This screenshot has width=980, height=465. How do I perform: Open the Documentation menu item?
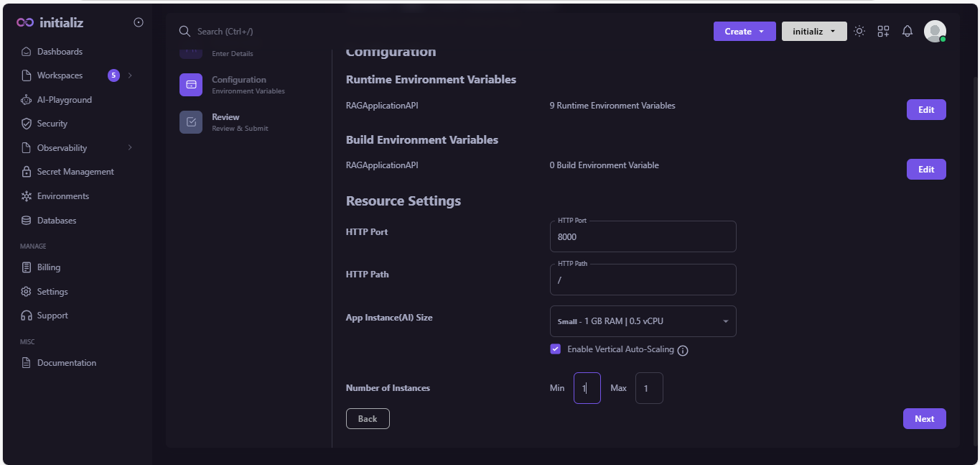[x=67, y=362]
